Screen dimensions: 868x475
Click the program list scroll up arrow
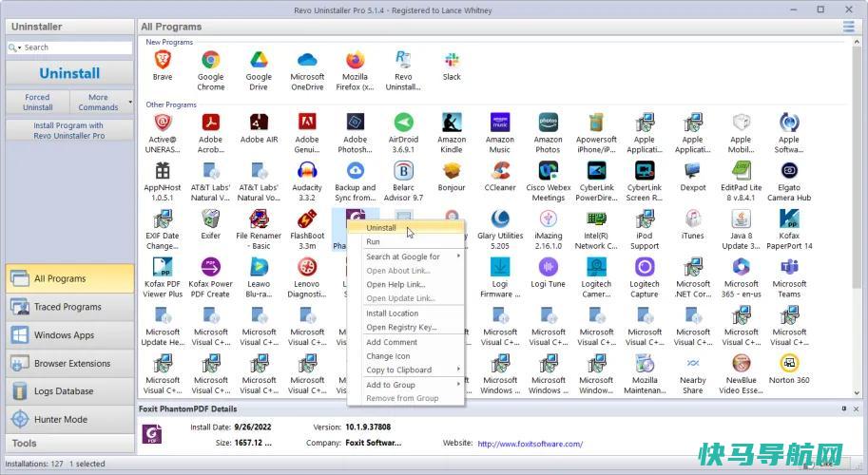coord(857,42)
